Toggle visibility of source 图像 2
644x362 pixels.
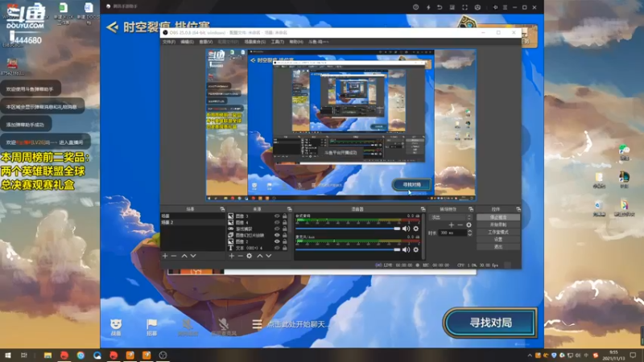coord(277,241)
